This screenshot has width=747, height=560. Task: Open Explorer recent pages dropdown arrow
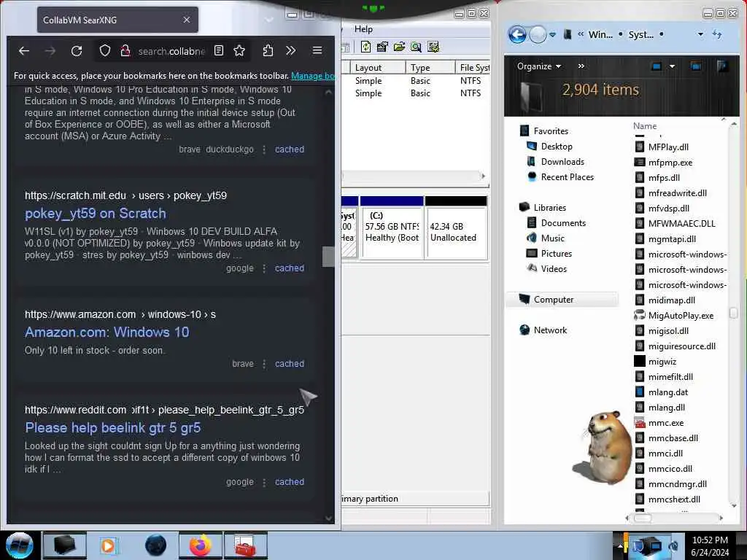click(552, 35)
